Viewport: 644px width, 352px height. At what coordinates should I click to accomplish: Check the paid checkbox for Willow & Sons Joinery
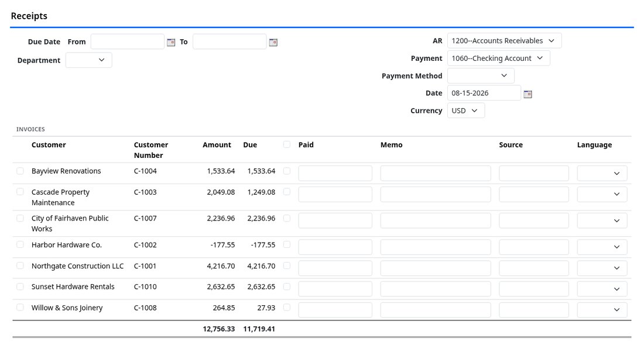(x=287, y=308)
